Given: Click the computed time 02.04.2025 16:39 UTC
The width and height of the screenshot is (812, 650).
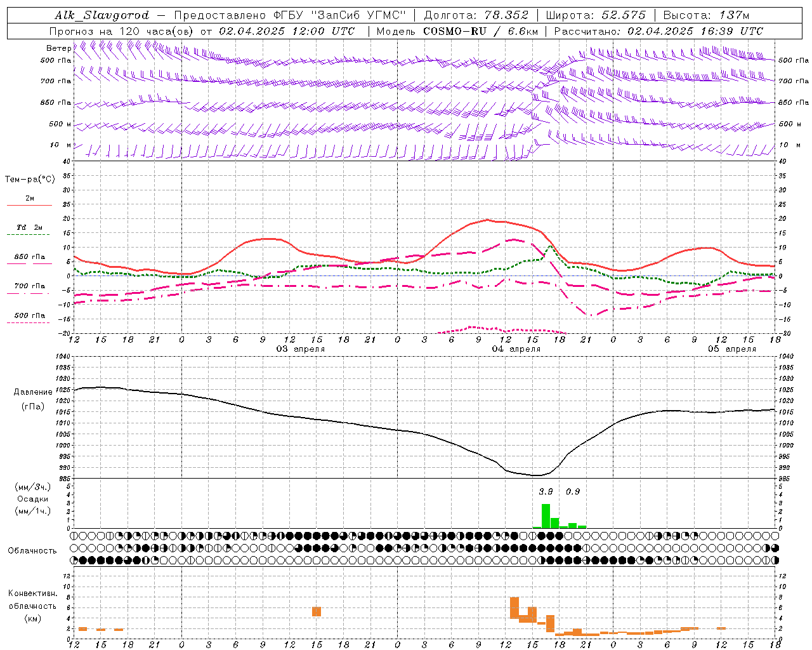Looking at the screenshot, I should (695, 31).
